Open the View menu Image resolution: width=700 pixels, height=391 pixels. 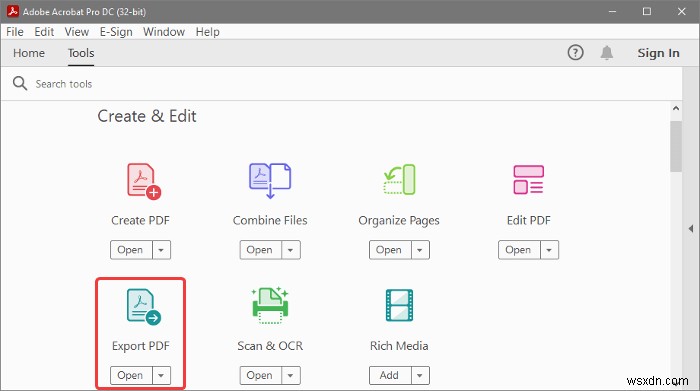(x=76, y=32)
